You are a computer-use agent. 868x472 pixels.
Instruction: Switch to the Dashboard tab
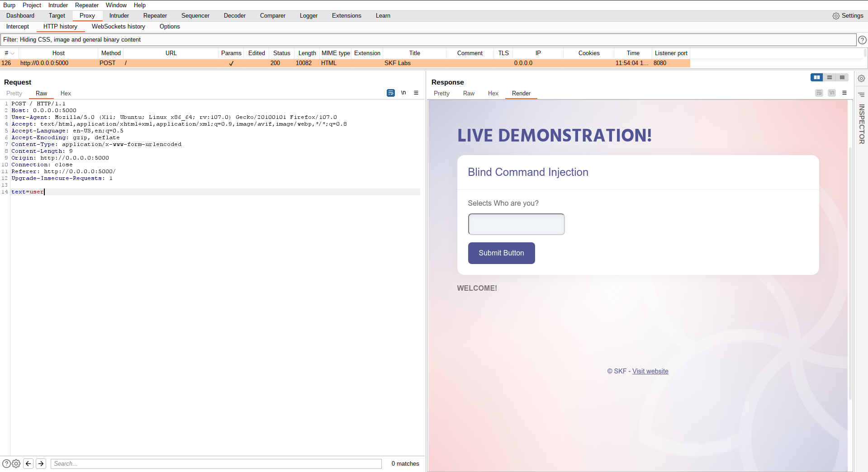coord(20,16)
